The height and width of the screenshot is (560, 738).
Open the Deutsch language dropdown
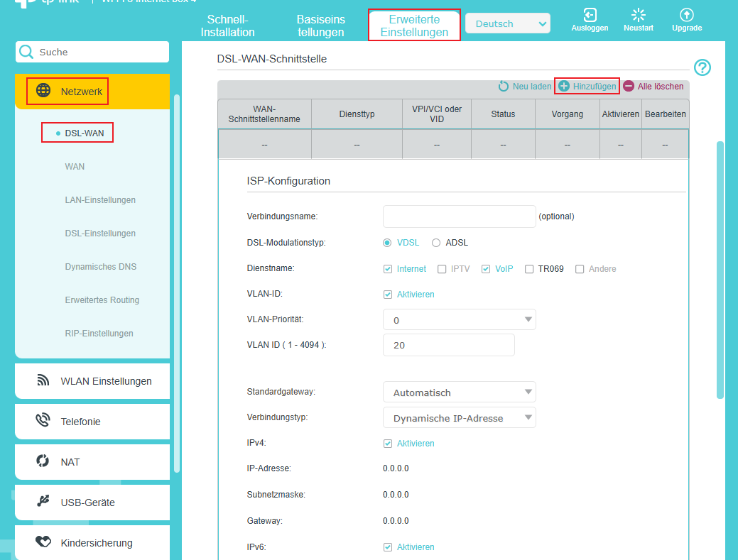click(x=507, y=23)
